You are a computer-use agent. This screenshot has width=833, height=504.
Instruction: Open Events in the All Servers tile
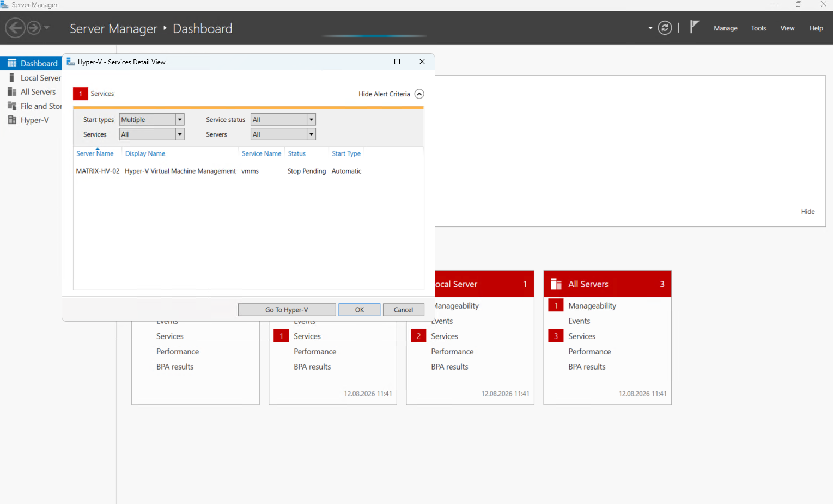[x=579, y=321]
